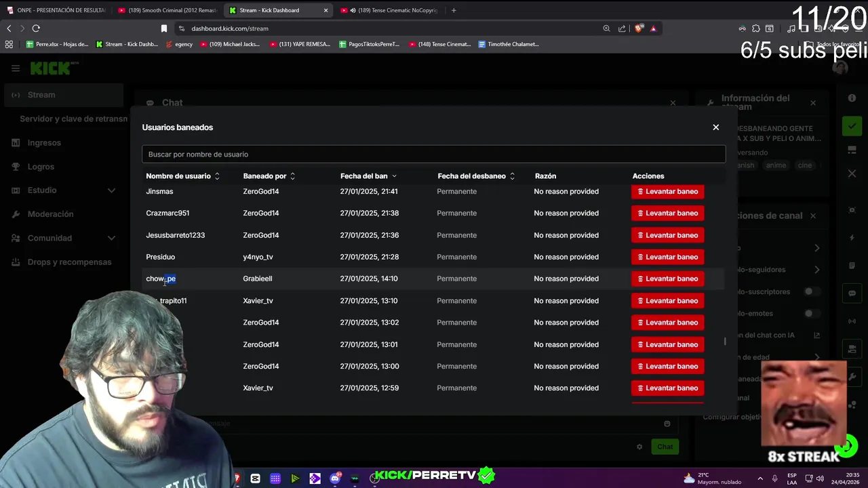The width and height of the screenshot is (868, 488).
Task: Open the PagosTiktoksPerreT bookmark
Action: 370,44
